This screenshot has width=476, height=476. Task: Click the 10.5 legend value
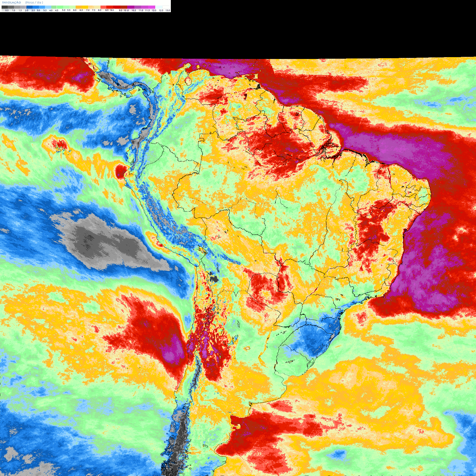[x=134, y=10]
